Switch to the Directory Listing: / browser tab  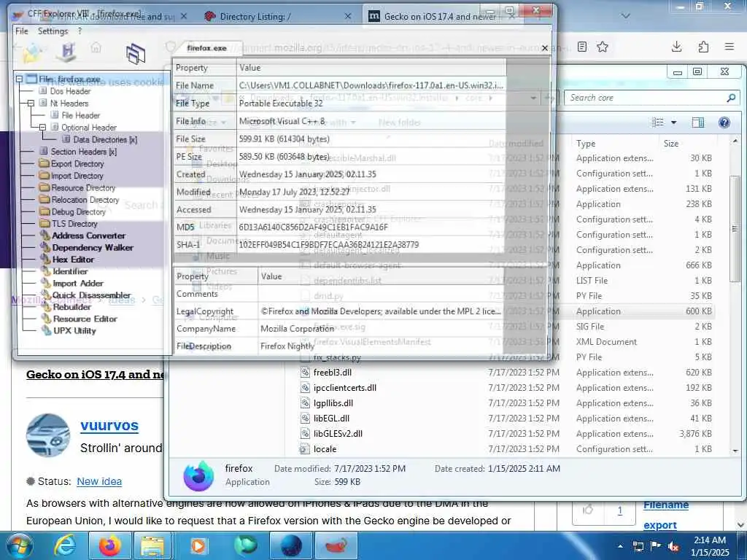pos(279,17)
